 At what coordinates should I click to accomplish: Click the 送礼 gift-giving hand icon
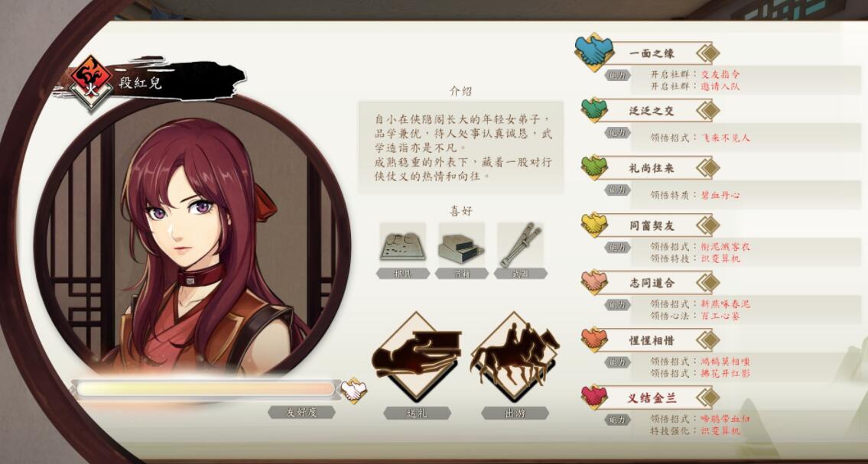tap(416, 355)
